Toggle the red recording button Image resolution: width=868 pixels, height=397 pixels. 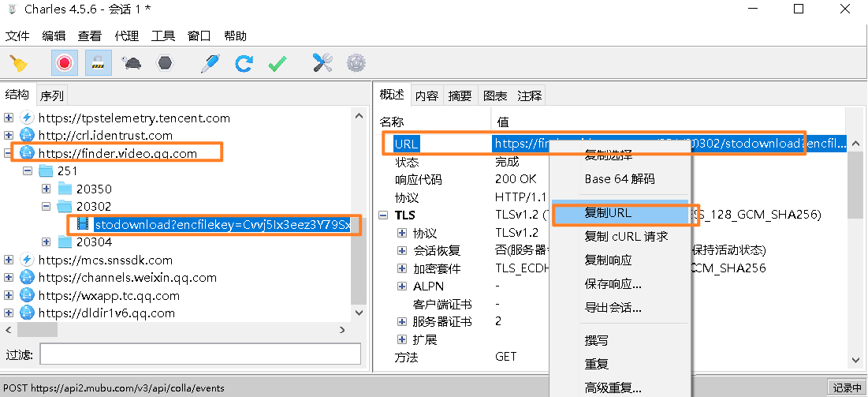click(x=65, y=62)
